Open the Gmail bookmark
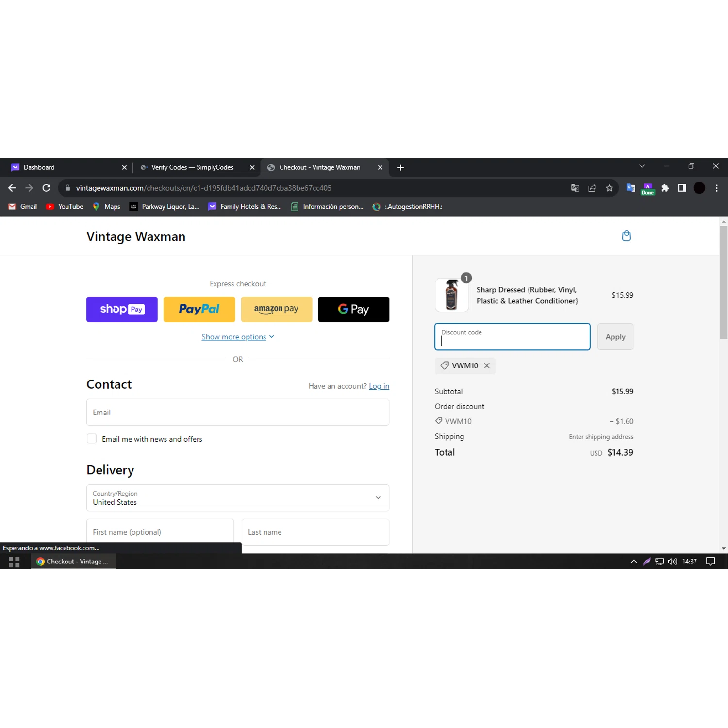 22,206
